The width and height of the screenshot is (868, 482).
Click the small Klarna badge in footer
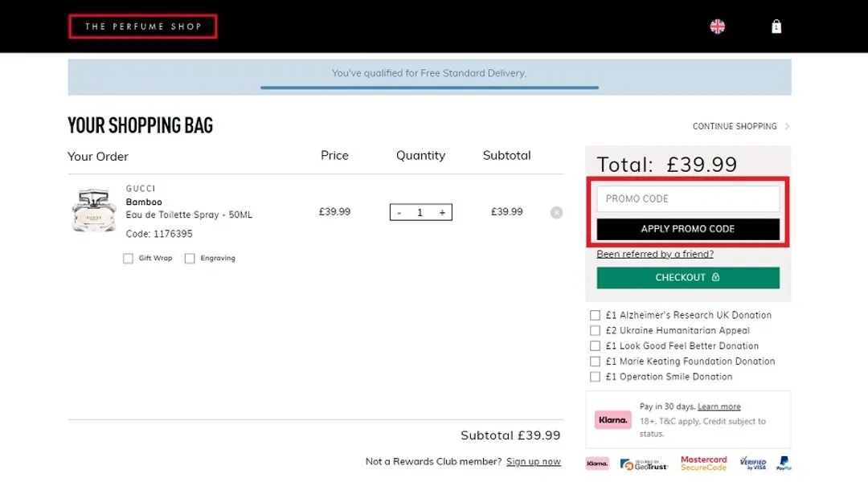(597, 464)
